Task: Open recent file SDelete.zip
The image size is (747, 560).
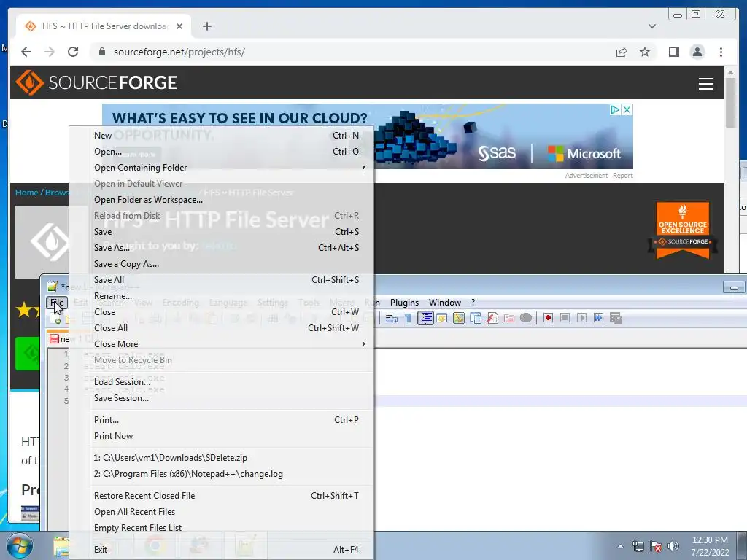Action: tap(222, 458)
